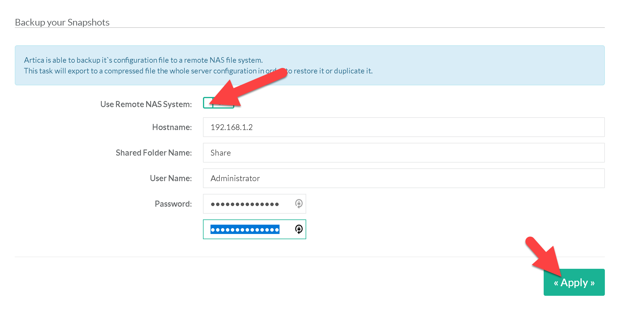
Task: Click the 'Backup your Snapshots' heading
Action: click(x=62, y=22)
